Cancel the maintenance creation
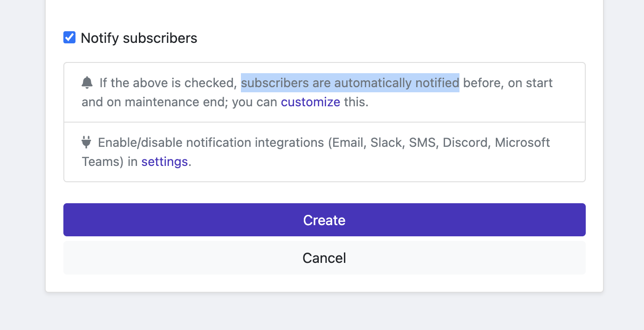Viewport: 644px width, 330px height. coord(324,258)
